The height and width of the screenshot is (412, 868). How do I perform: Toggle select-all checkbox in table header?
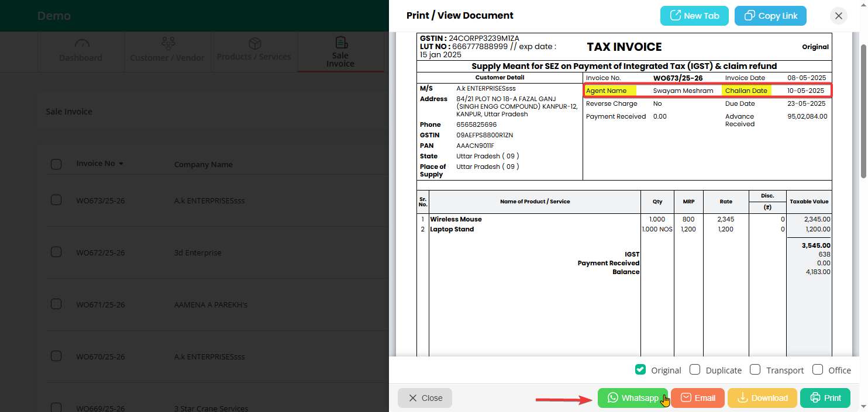click(56, 164)
